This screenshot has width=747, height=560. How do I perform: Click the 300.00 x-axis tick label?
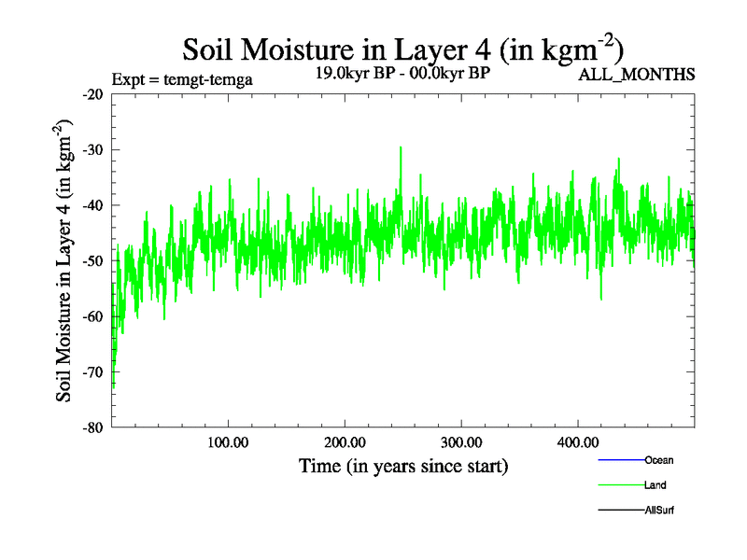[461, 441]
